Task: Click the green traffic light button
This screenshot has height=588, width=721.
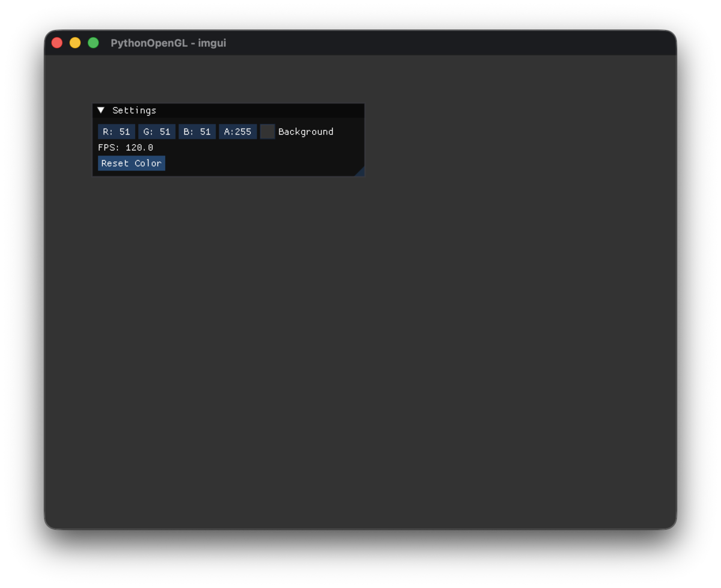Action: coord(93,43)
